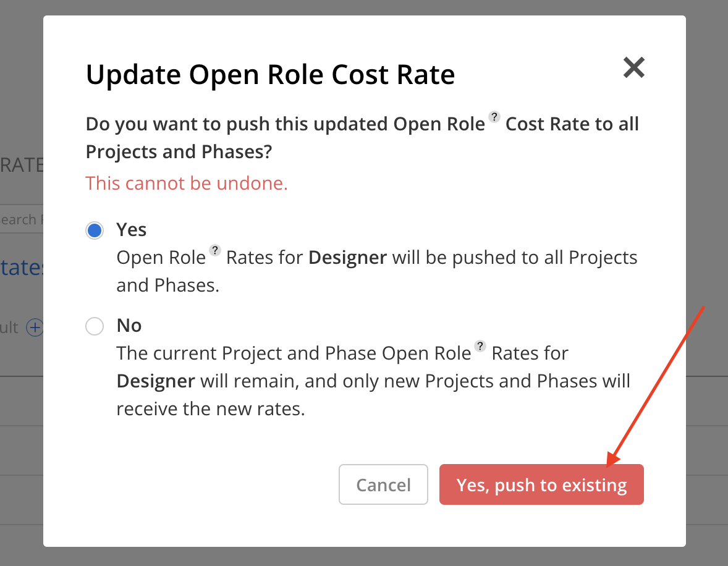This screenshot has width=728, height=566.
Task: Click help icon in No option description
Action: click(x=480, y=346)
